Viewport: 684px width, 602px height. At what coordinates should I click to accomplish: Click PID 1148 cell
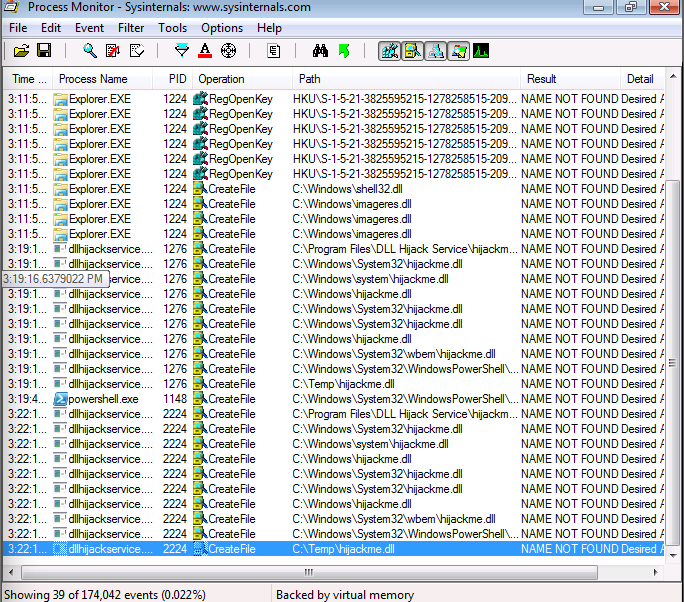pos(174,399)
